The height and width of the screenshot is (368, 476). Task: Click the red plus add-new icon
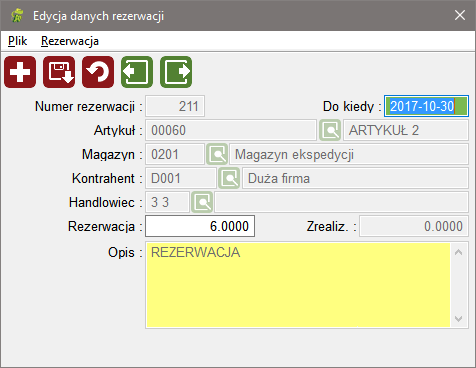point(20,72)
